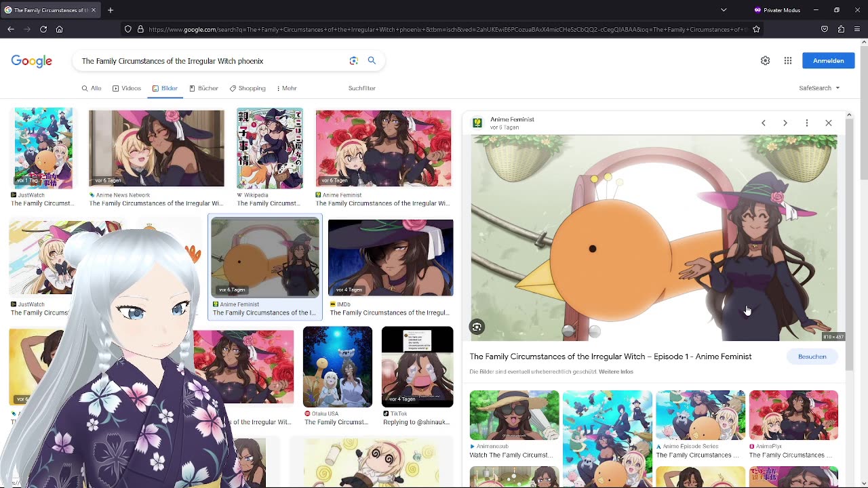The height and width of the screenshot is (488, 868).
Task: Open the Weitere Infos link
Action: coord(616,371)
